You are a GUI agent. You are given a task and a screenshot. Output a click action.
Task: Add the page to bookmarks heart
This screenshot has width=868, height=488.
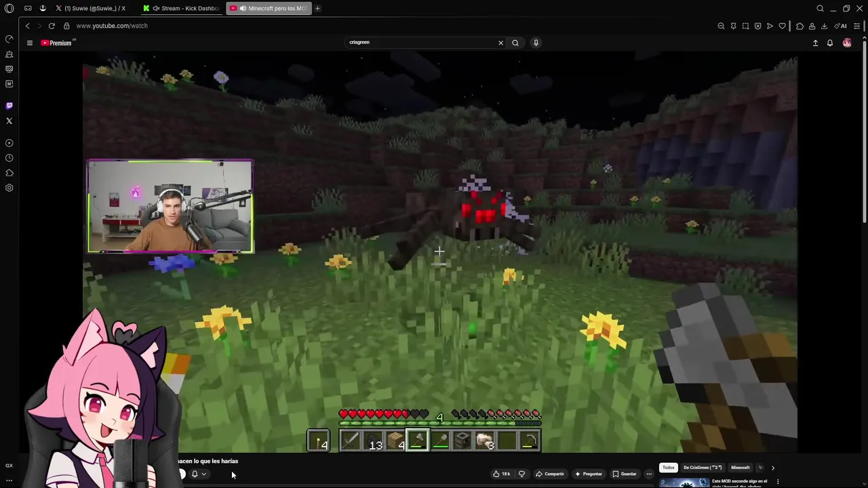pyautogui.click(x=782, y=26)
